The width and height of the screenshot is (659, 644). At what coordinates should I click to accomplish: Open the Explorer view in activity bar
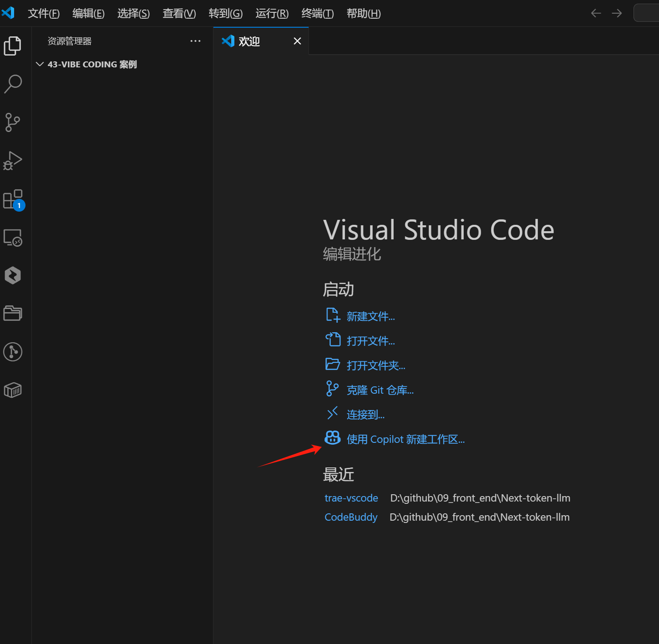pyautogui.click(x=13, y=46)
